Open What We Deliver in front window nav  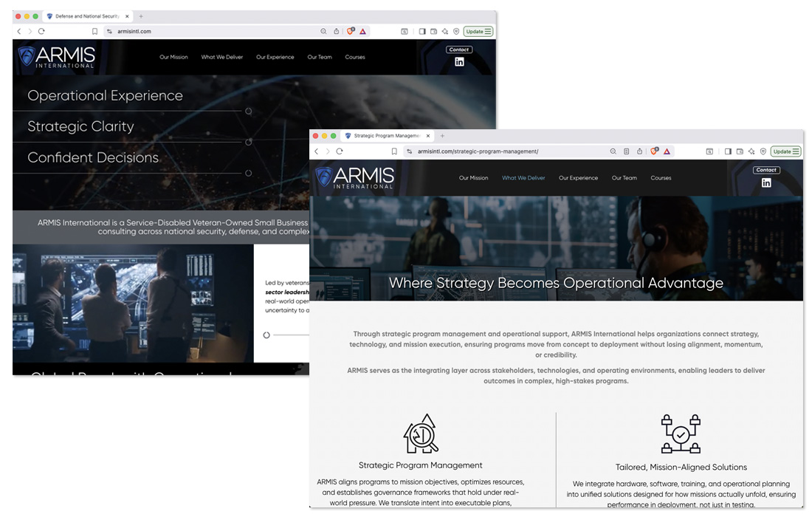(523, 178)
